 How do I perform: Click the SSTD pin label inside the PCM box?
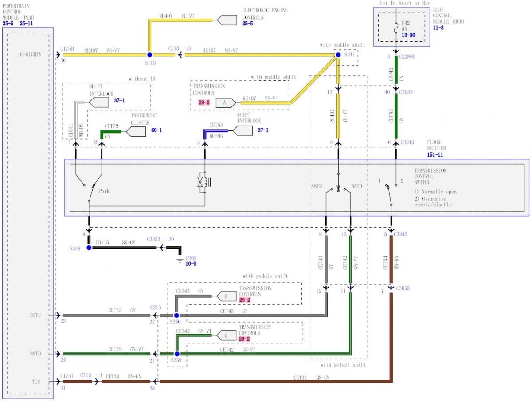pos(35,354)
